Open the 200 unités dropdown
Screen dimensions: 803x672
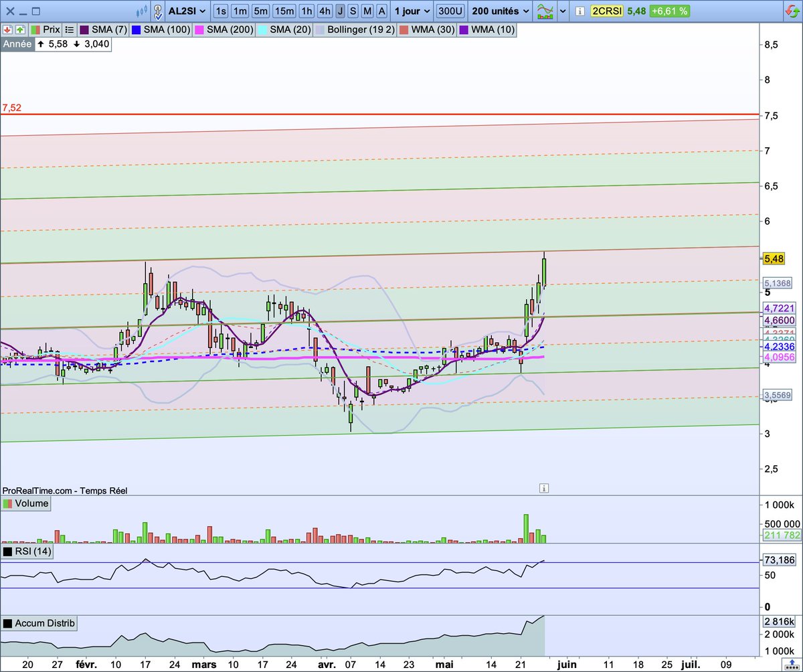(x=500, y=11)
